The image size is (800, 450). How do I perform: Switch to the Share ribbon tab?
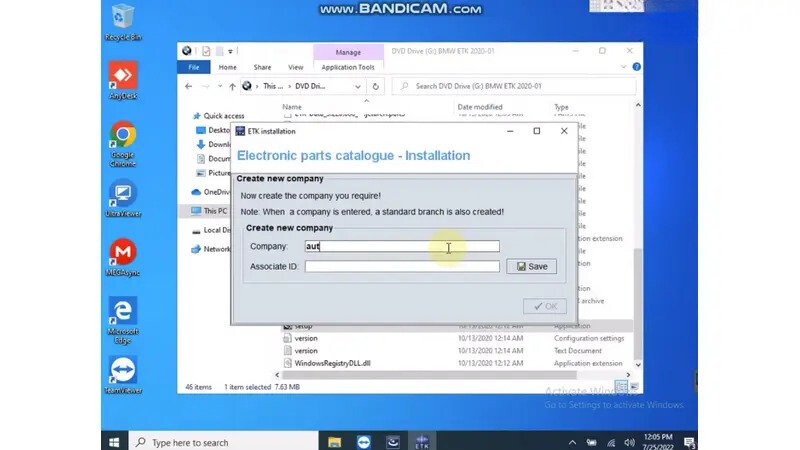[262, 68]
